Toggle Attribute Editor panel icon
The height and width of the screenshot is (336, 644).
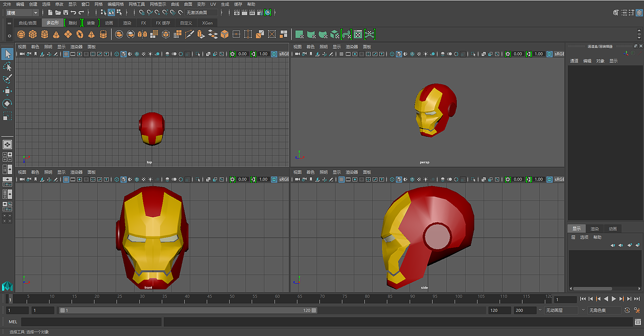tap(624, 13)
